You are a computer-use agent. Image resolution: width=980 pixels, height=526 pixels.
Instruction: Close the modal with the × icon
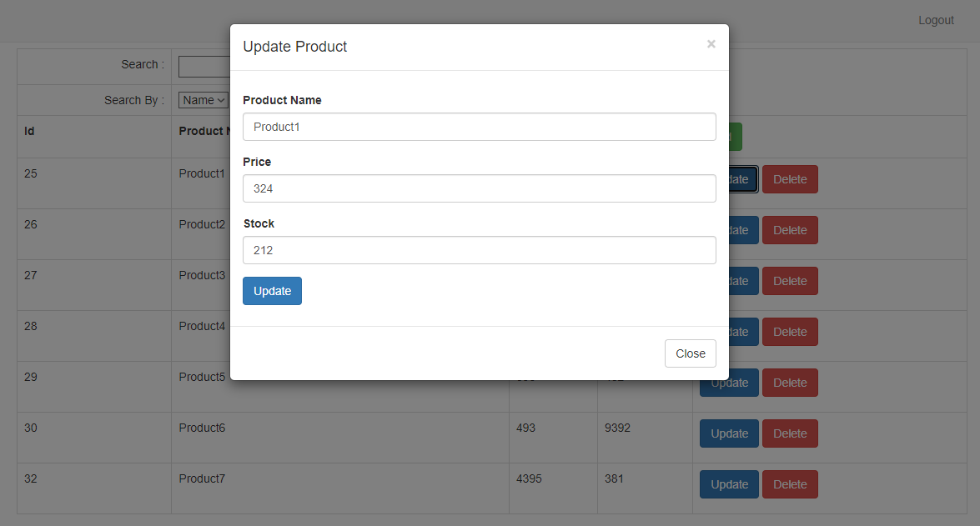(711, 44)
